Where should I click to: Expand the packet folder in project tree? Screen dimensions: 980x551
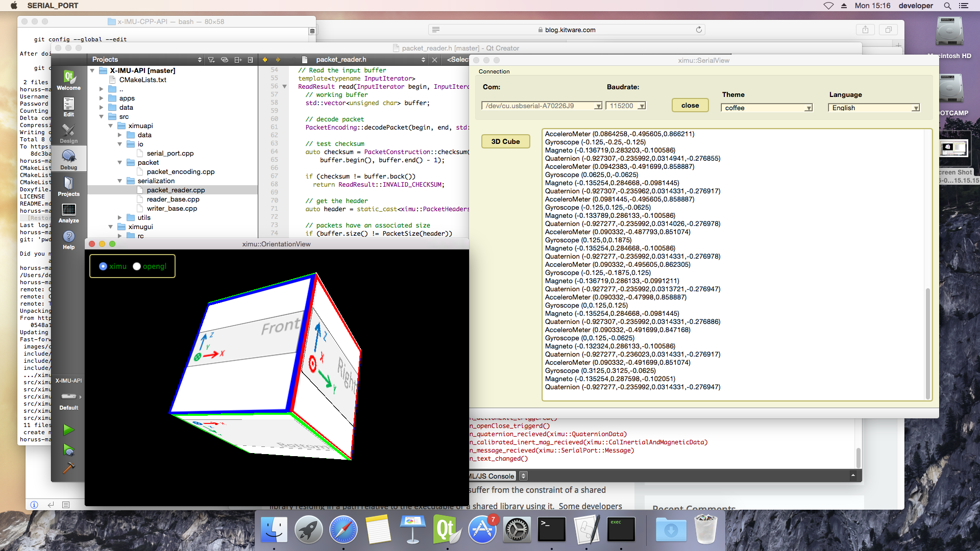121,162
